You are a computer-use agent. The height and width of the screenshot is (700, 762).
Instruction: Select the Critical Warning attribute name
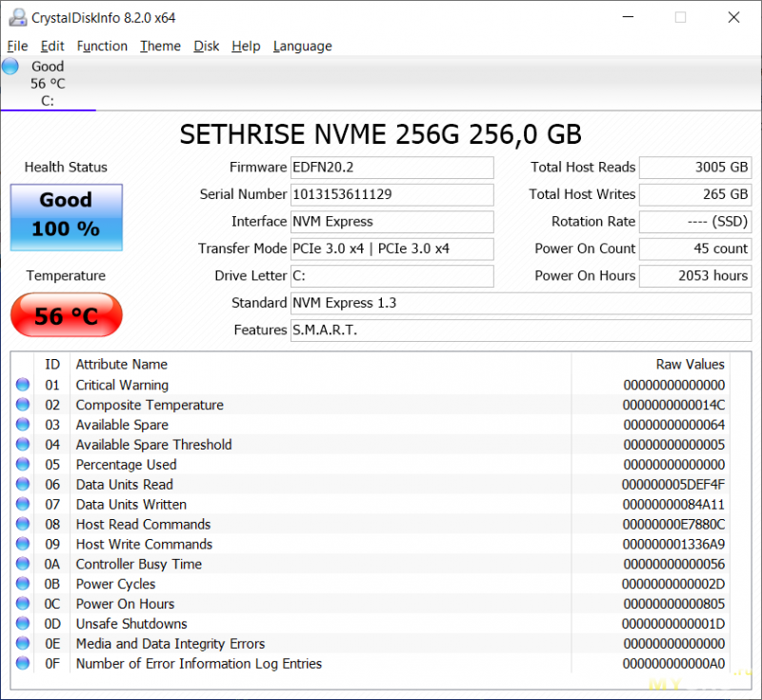point(122,385)
